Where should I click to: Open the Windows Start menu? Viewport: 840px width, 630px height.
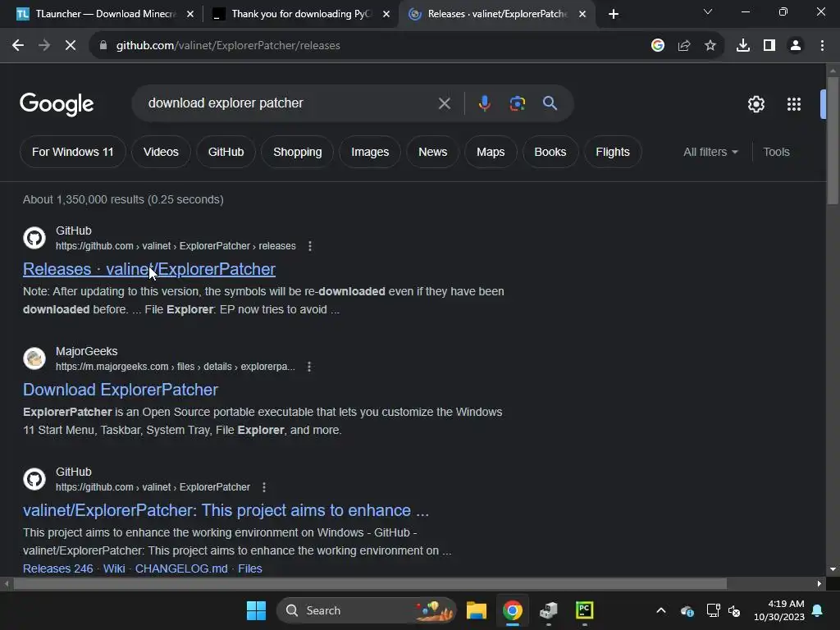256,610
